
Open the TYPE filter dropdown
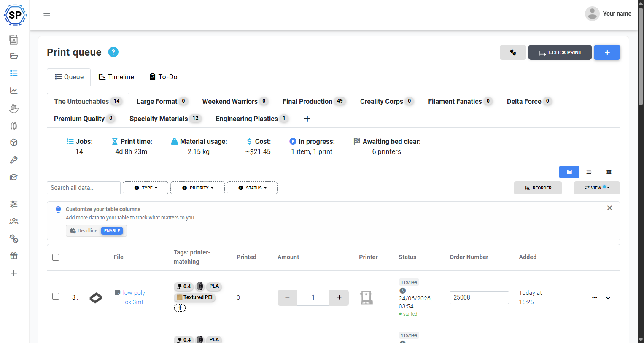click(x=146, y=188)
